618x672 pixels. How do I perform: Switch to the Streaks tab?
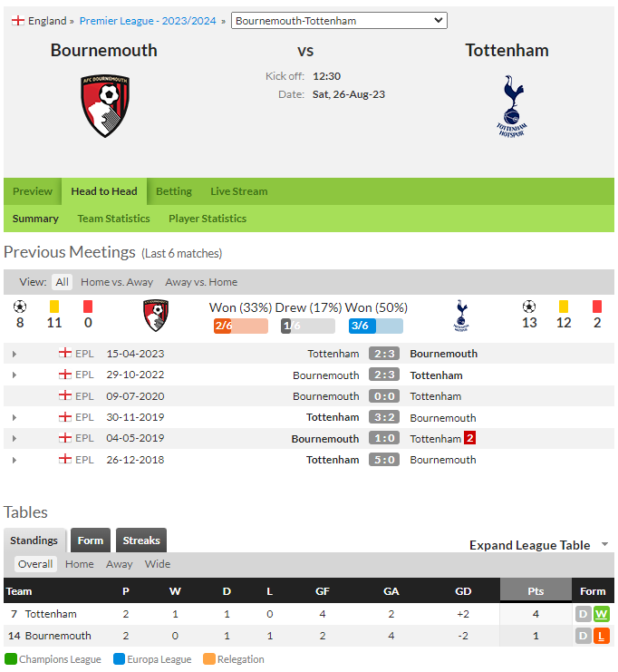pos(141,541)
